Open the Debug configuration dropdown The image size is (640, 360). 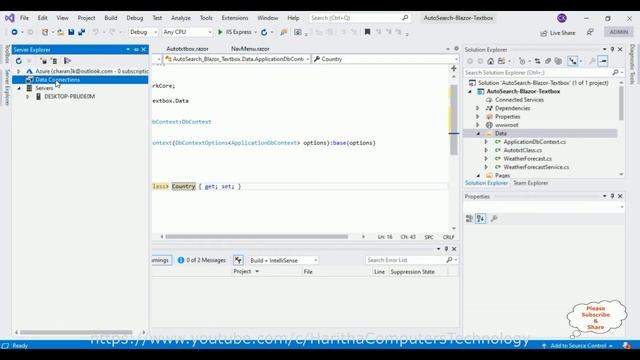click(143, 32)
